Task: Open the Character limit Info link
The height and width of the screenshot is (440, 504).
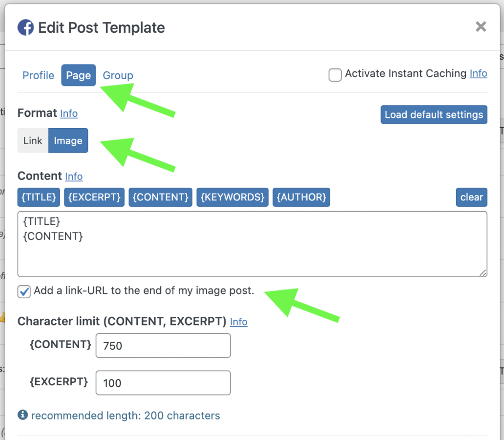Action: click(x=238, y=322)
